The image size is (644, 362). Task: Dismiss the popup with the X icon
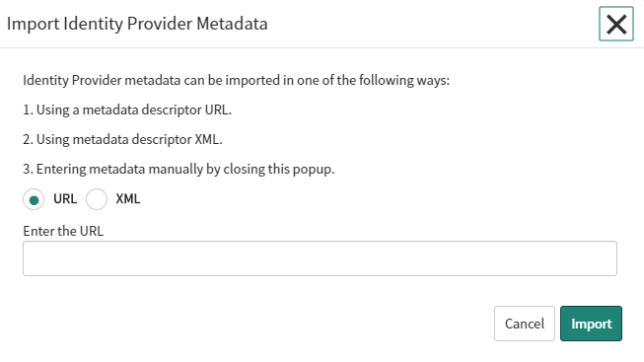point(616,24)
